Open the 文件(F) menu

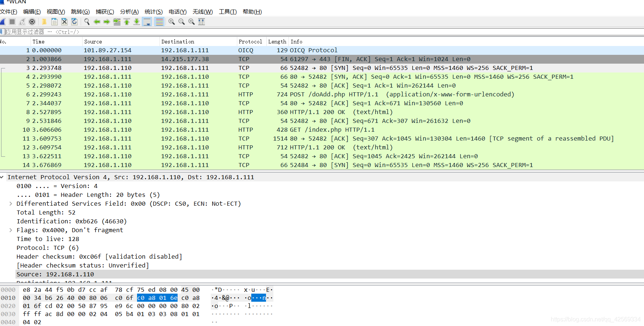pyautogui.click(x=8, y=12)
